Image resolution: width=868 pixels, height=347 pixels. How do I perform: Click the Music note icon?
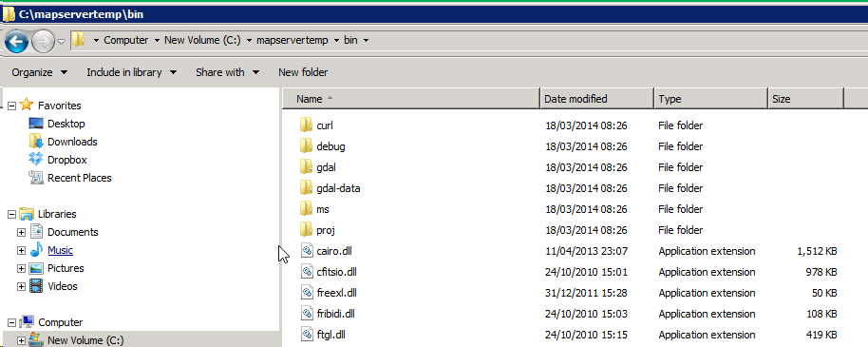[x=36, y=249]
